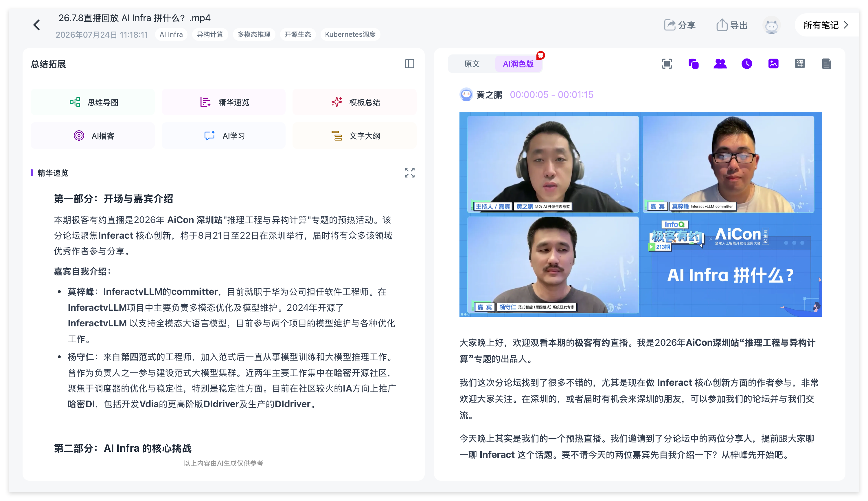Click the purple overlapping copy icon
This screenshot has height=501, width=868.
click(693, 64)
